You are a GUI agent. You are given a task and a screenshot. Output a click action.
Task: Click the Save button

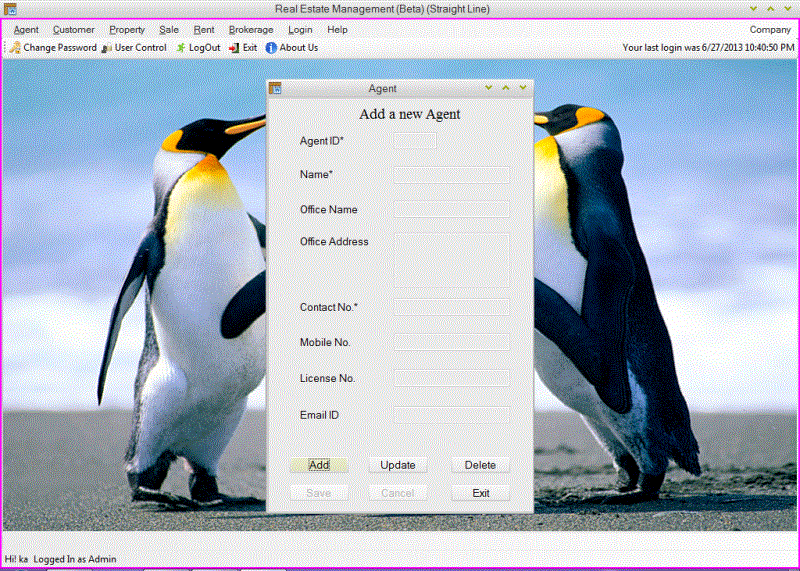319,493
